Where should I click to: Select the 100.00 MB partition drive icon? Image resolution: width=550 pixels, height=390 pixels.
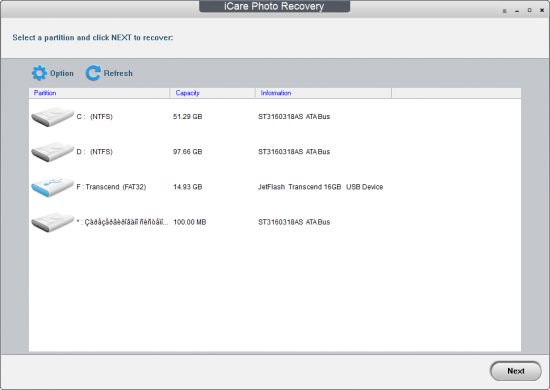pyautogui.click(x=53, y=222)
